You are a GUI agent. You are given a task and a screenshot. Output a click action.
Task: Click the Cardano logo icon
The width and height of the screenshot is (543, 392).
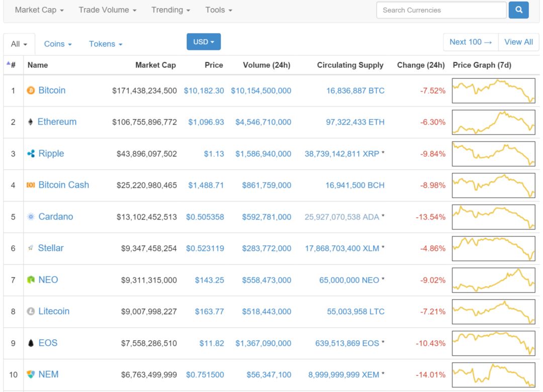tap(31, 217)
